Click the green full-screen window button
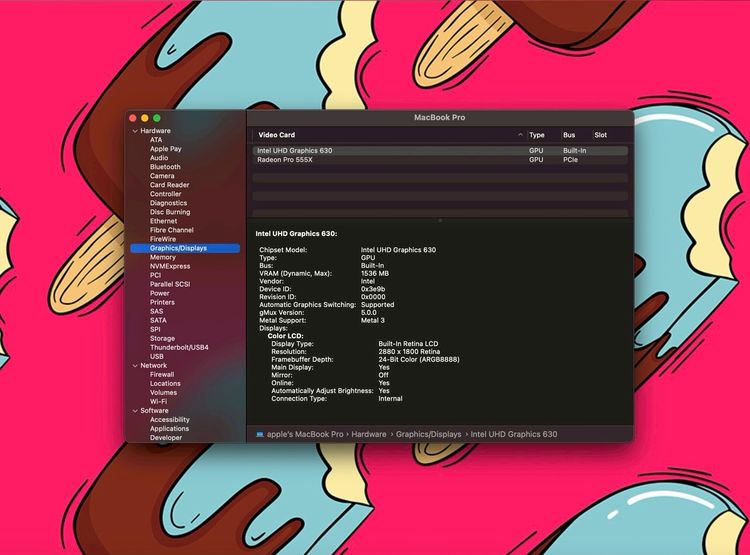The width and height of the screenshot is (750, 555). tap(157, 118)
